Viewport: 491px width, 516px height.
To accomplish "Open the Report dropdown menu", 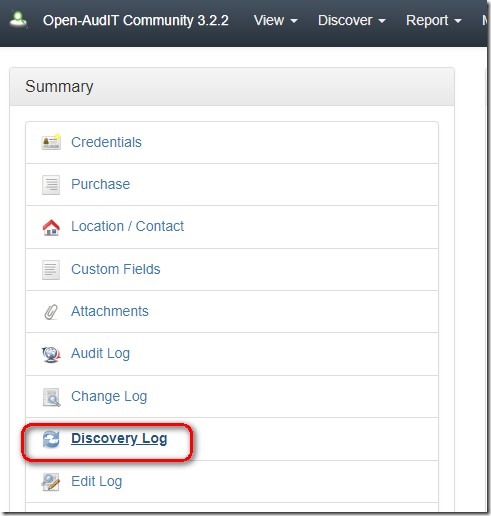I will (433, 20).
